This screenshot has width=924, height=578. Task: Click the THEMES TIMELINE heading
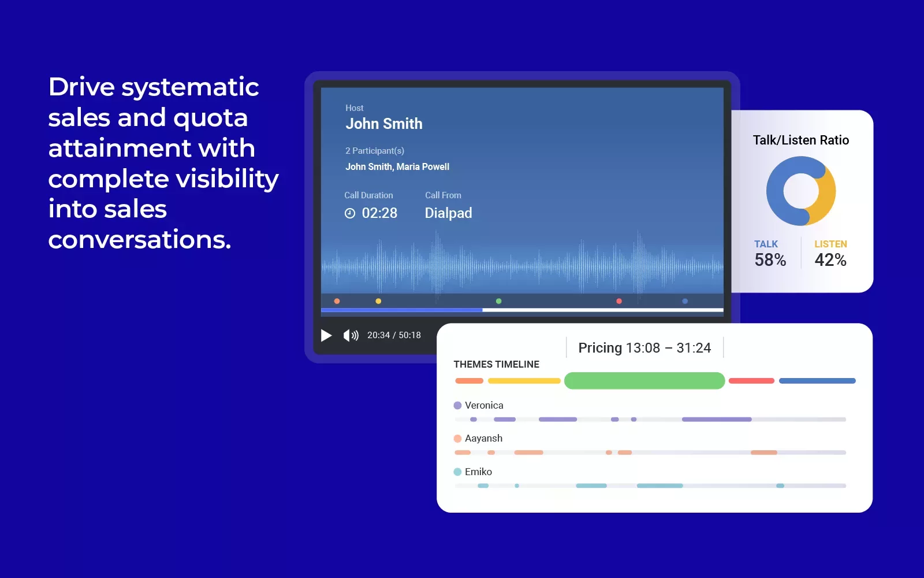[x=497, y=364]
